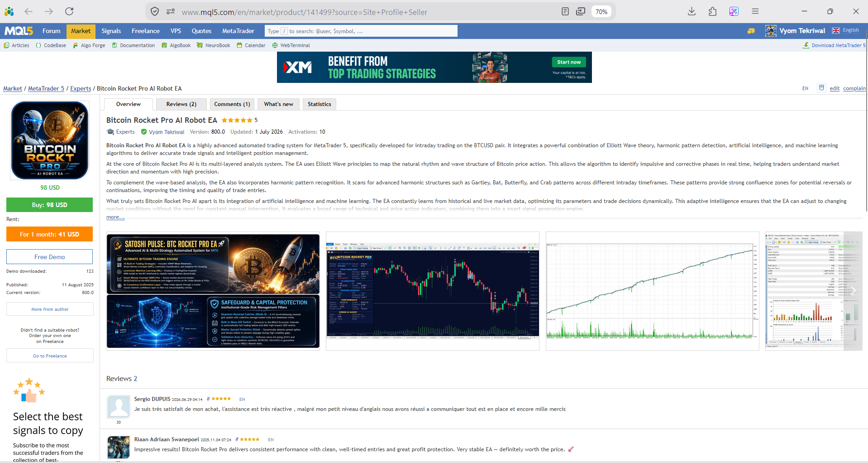
Task: Click the MetaTrader 5 breadcrumb link
Action: coord(46,88)
